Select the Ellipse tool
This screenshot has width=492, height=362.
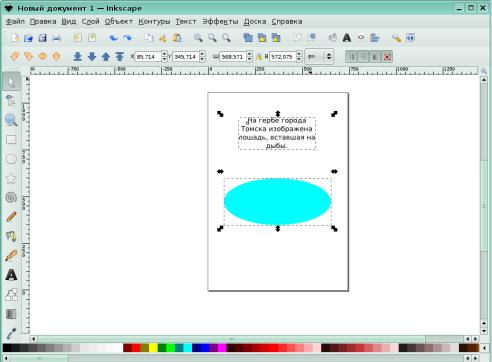click(11, 159)
